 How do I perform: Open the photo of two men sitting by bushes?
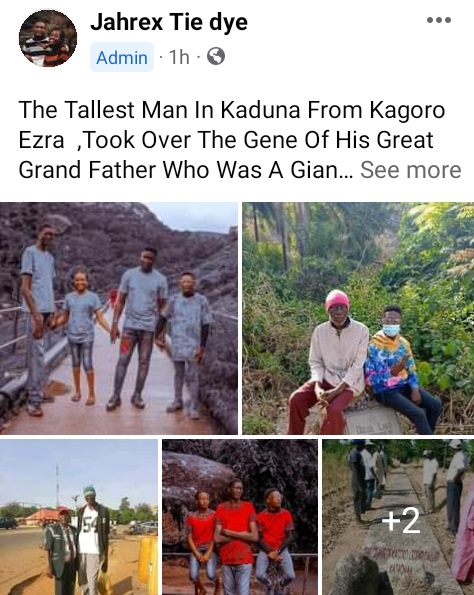(x=358, y=318)
